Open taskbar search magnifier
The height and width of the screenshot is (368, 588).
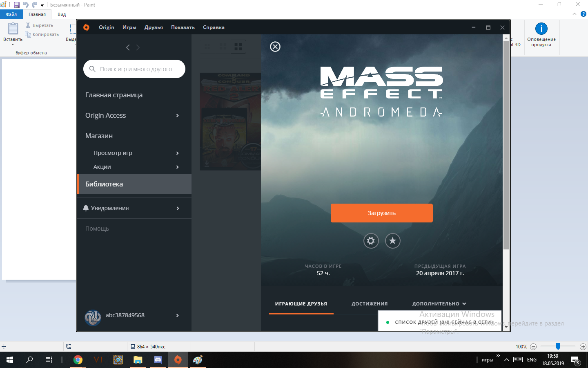pos(29,360)
